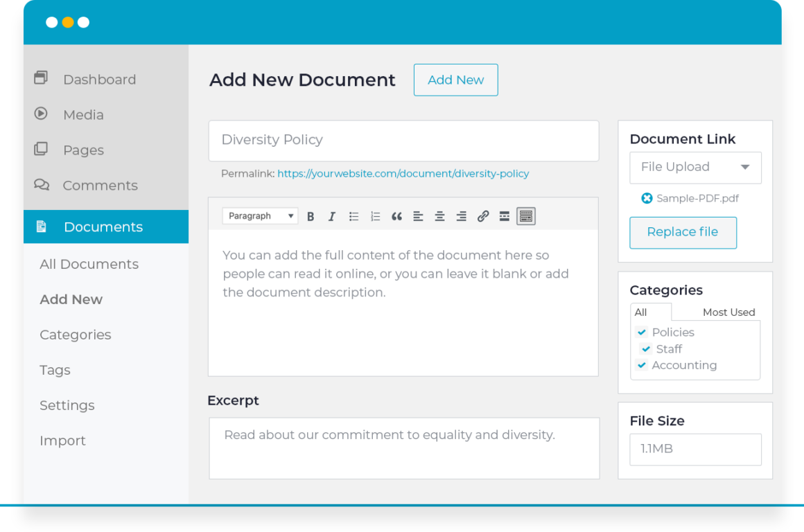
Task: Open the Media section in the sidebar
Action: pos(85,114)
